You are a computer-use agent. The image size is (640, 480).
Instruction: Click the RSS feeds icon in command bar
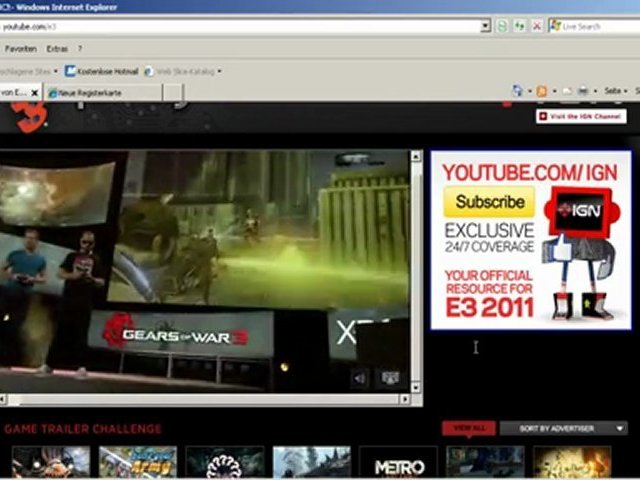tap(541, 91)
